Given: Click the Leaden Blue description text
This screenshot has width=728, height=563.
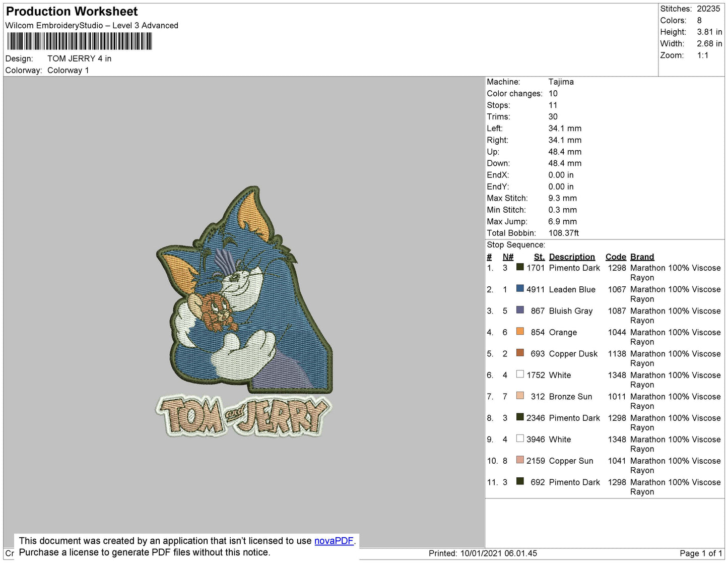Looking at the screenshot, I should point(572,289).
